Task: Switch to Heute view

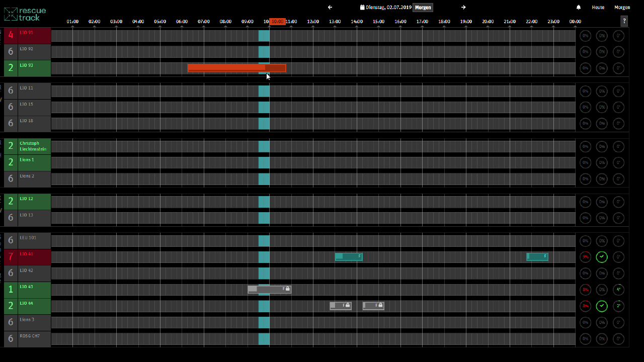Action: (x=598, y=8)
